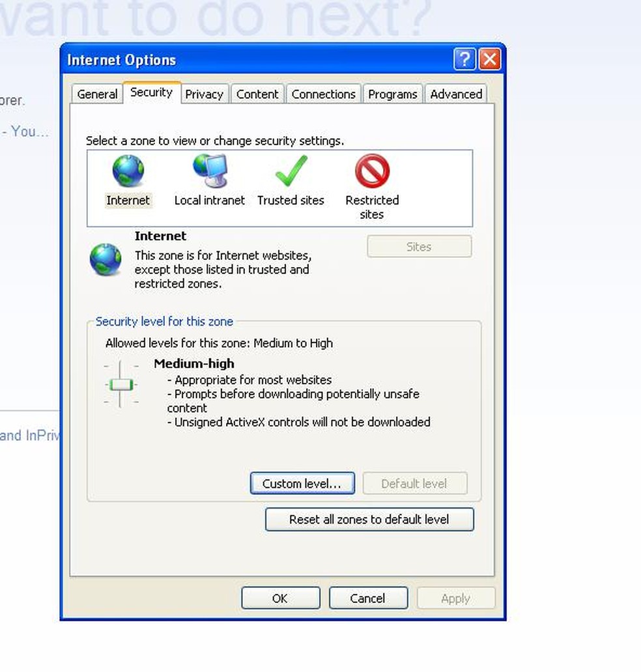Open the Content tab
Viewport: 641px width, 672px height.
(x=257, y=94)
